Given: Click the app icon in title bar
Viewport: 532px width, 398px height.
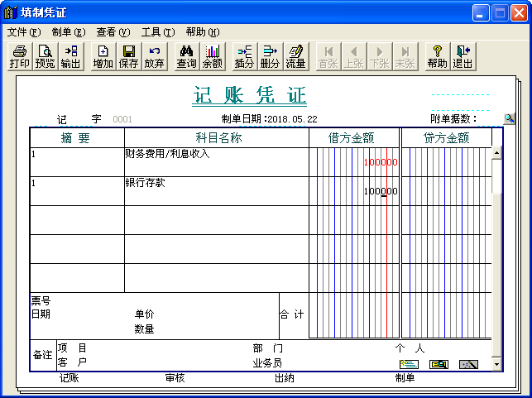Looking at the screenshot, I should click(10, 12).
